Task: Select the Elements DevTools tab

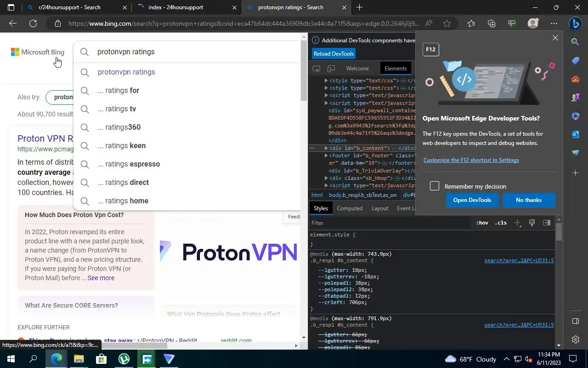Action: (x=396, y=69)
